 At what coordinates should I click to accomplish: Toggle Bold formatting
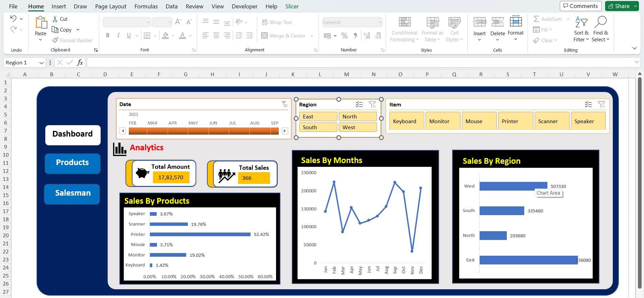(108, 35)
